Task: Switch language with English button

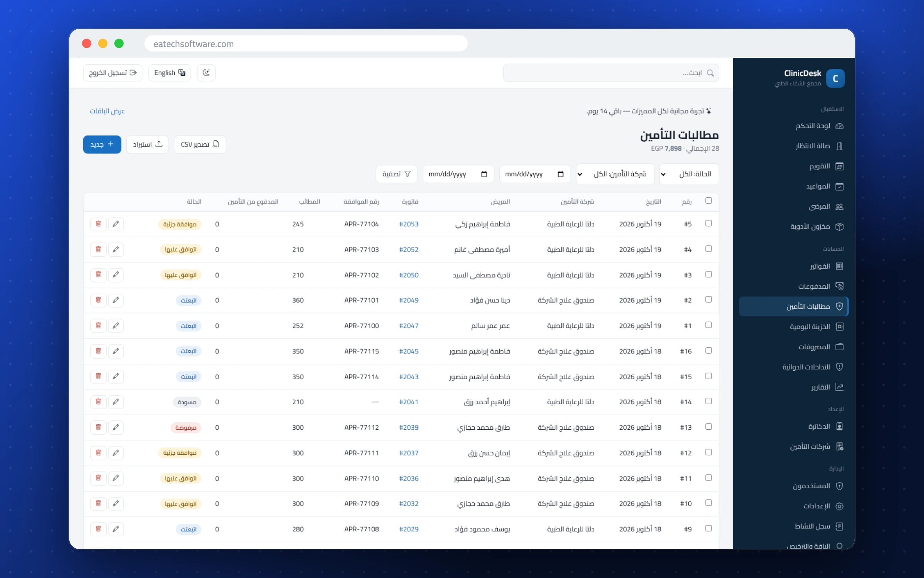Action: point(169,73)
